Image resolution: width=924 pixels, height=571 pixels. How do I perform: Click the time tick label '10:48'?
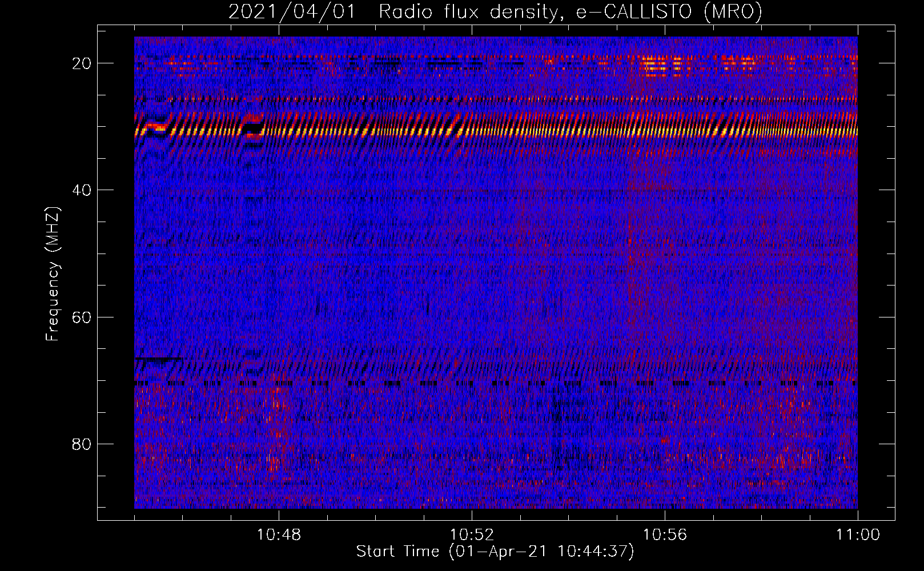(x=279, y=535)
